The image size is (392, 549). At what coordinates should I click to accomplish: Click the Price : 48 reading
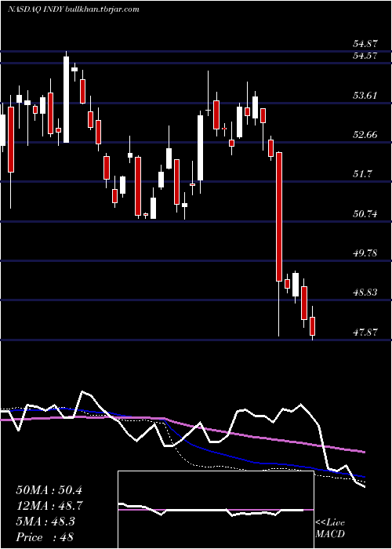(x=45, y=537)
